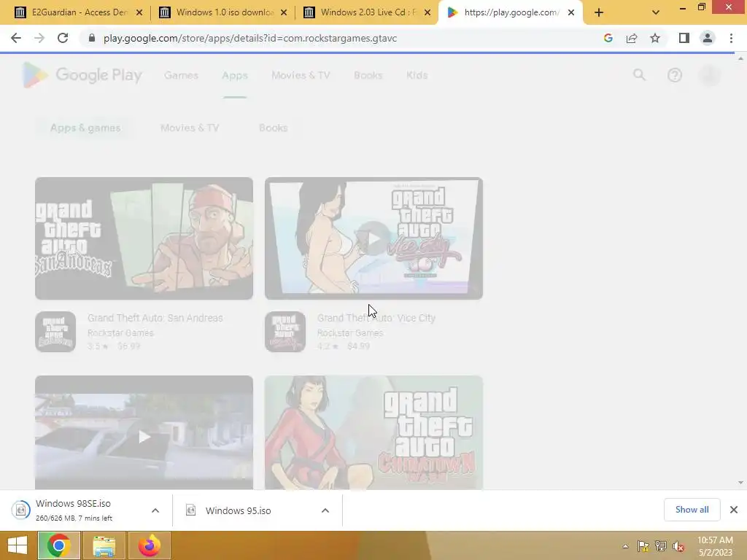Click the network tray icon
Screen dimensions: 747x560
tap(661, 546)
